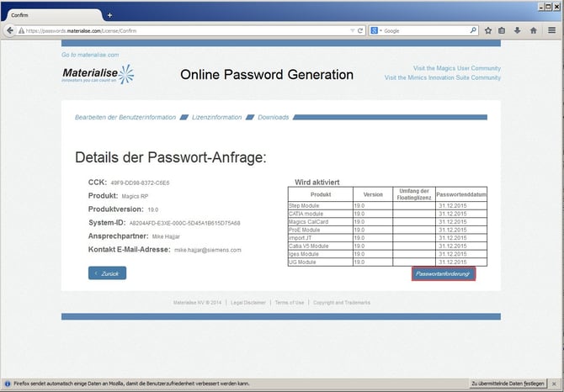564x392 pixels.
Task: Follow the Go to materialise.com link
Action: [90, 55]
